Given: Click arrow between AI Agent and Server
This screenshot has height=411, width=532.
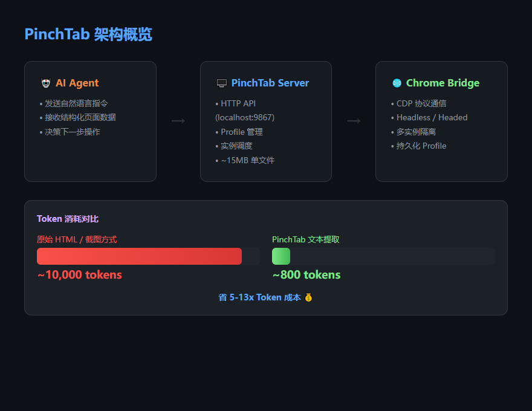Looking at the screenshot, I should (178, 121).
